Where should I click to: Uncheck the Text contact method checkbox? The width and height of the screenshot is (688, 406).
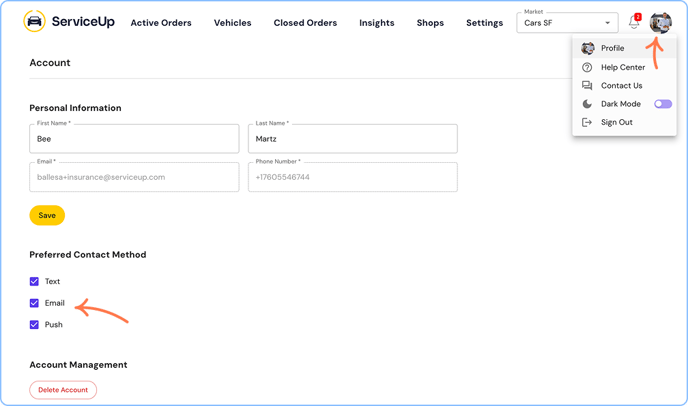point(34,282)
